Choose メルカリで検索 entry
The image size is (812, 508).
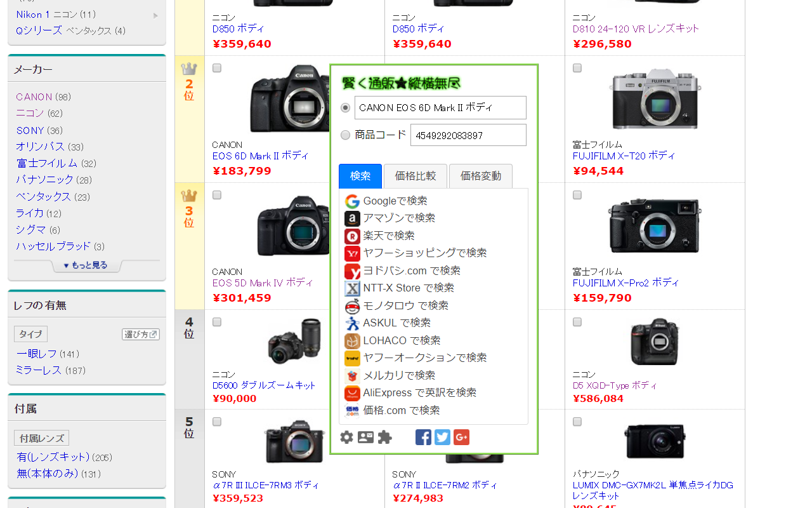click(399, 376)
